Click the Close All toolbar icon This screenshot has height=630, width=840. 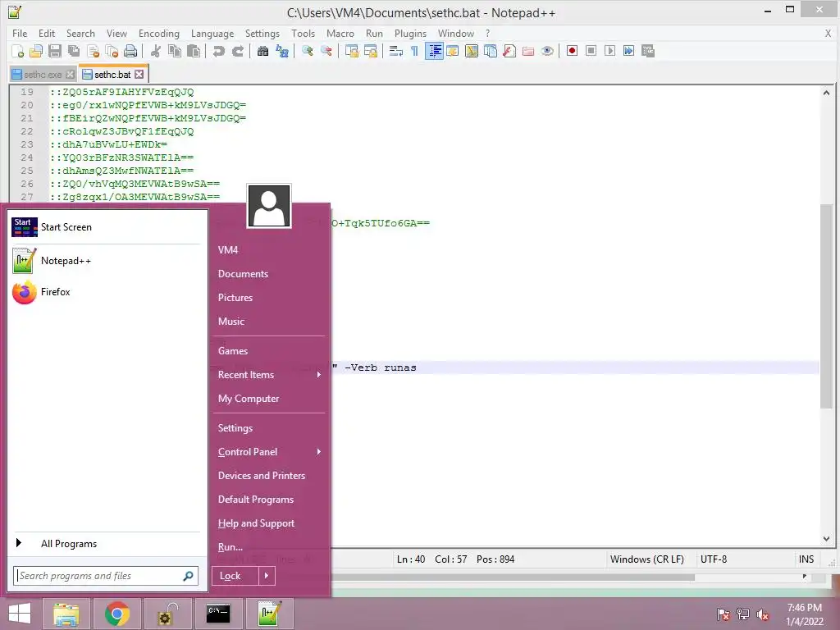coord(112,51)
